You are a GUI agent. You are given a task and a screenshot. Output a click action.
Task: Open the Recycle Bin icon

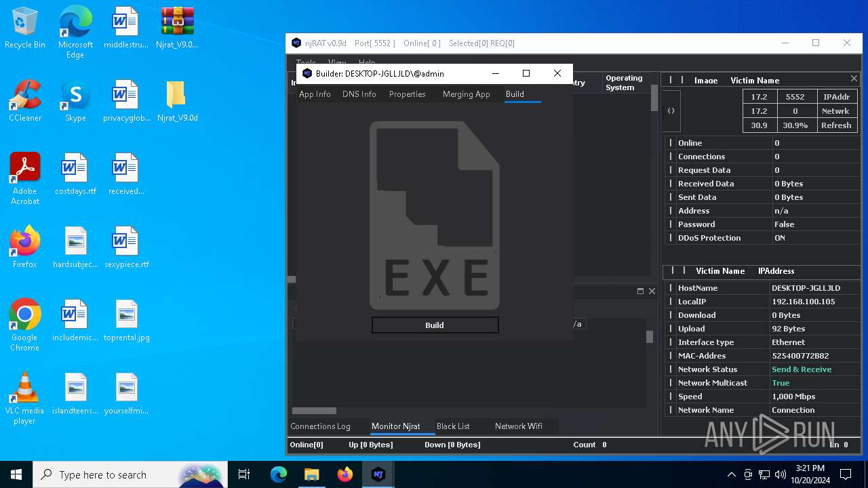(x=25, y=28)
